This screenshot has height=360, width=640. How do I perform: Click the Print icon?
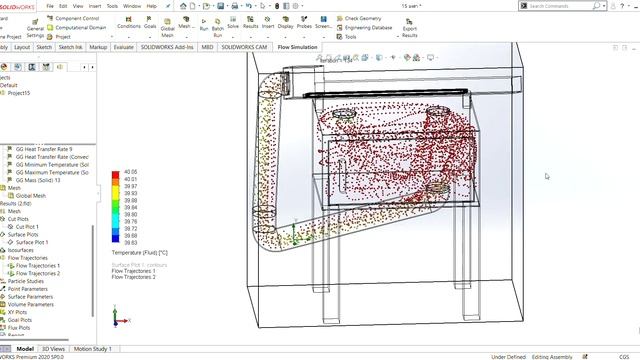click(x=235, y=6)
